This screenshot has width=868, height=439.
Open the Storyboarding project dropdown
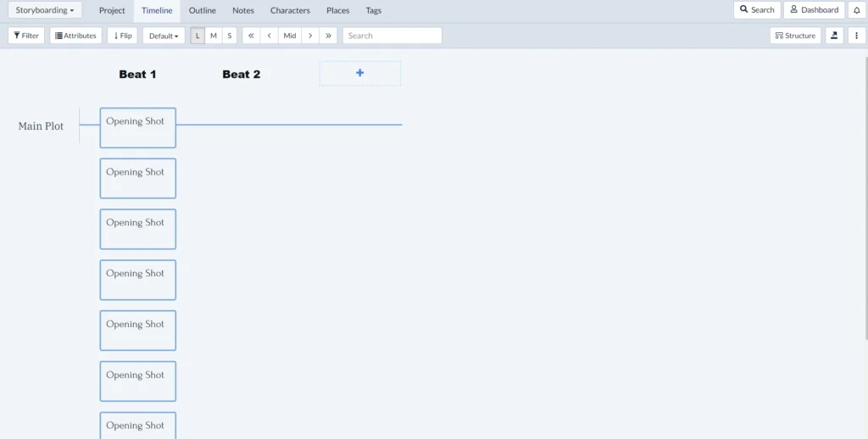tap(44, 10)
